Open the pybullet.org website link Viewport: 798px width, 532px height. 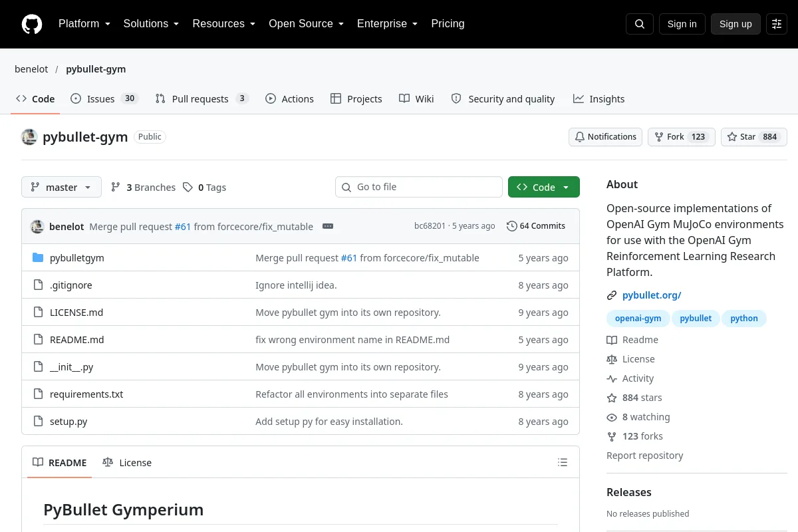pyautogui.click(x=652, y=295)
